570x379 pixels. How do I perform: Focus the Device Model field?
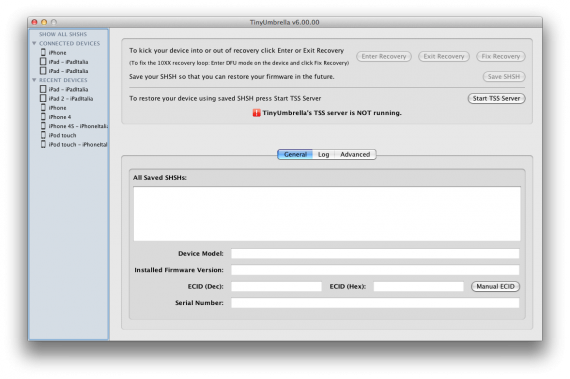(x=375, y=253)
